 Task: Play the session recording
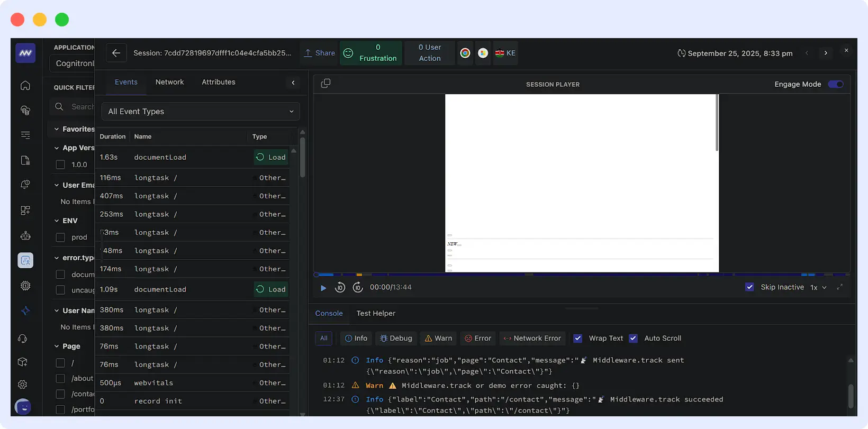(323, 288)
